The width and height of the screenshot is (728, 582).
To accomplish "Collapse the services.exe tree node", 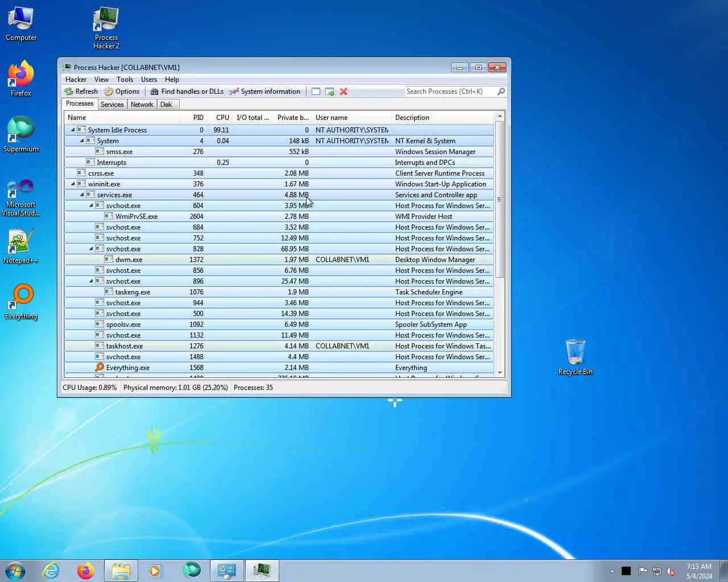I will tap(82, 195).
